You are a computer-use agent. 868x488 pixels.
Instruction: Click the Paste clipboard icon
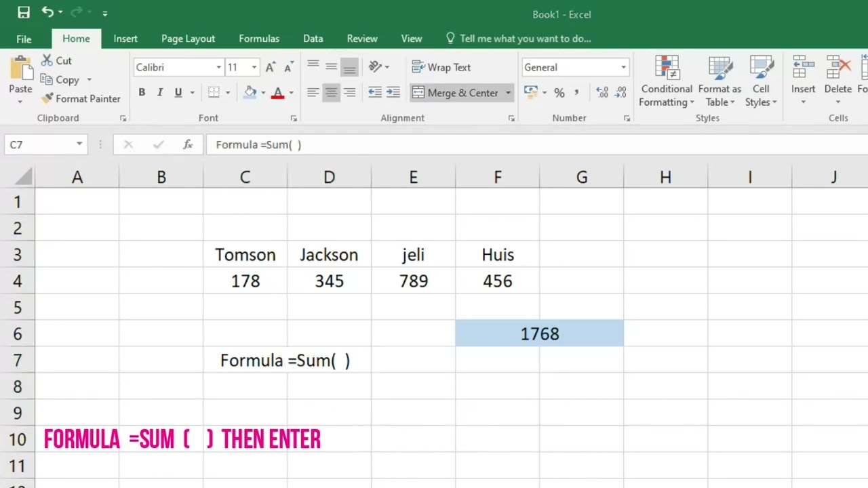[x=20, y=68]
